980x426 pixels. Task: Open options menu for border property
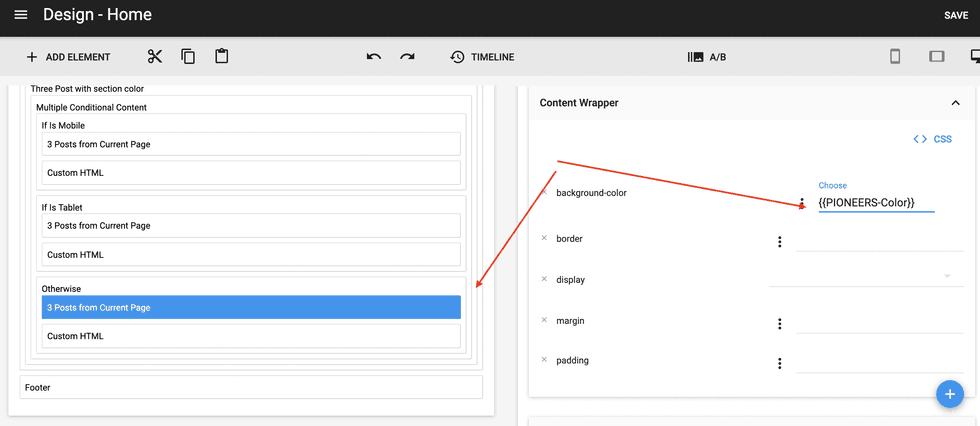tap(779, 241)
